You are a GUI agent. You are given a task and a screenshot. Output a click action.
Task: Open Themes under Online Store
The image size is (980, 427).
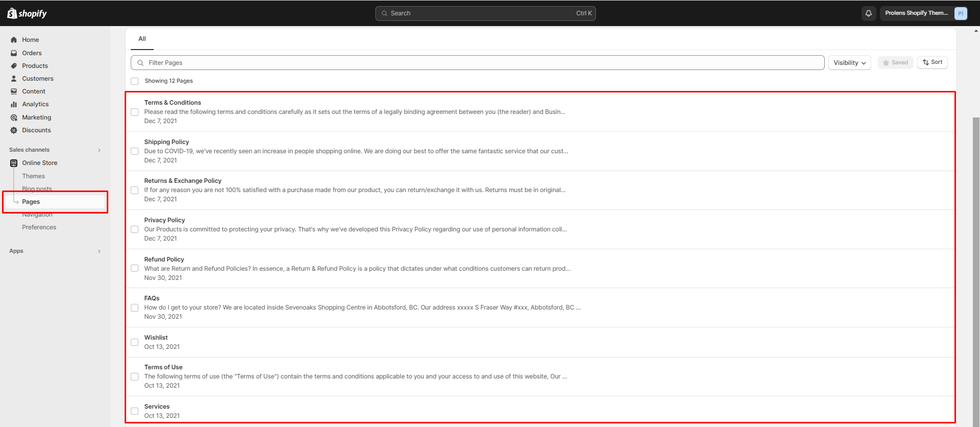coord(33,176)
